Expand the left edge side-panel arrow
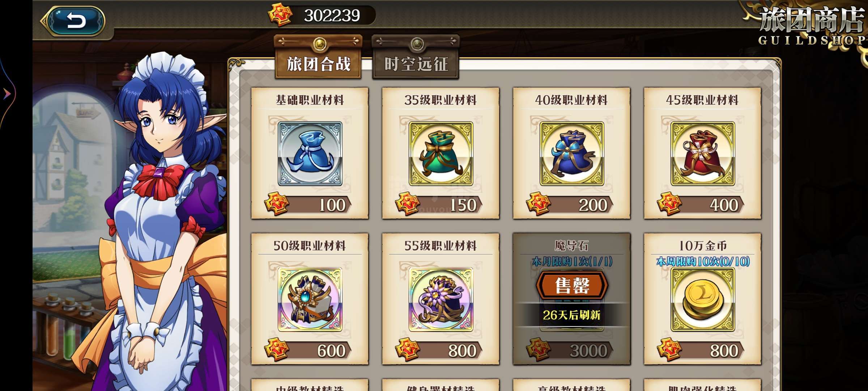This screenshot has height=391, width=868. pos(7,94)
